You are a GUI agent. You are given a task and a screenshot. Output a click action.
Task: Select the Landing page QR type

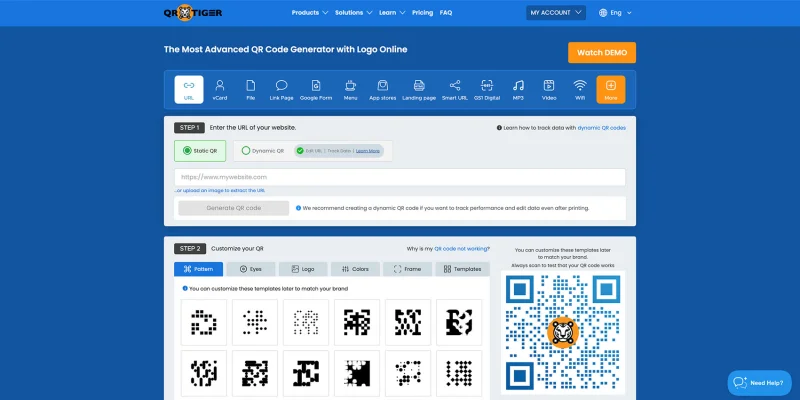coord(419,90)
